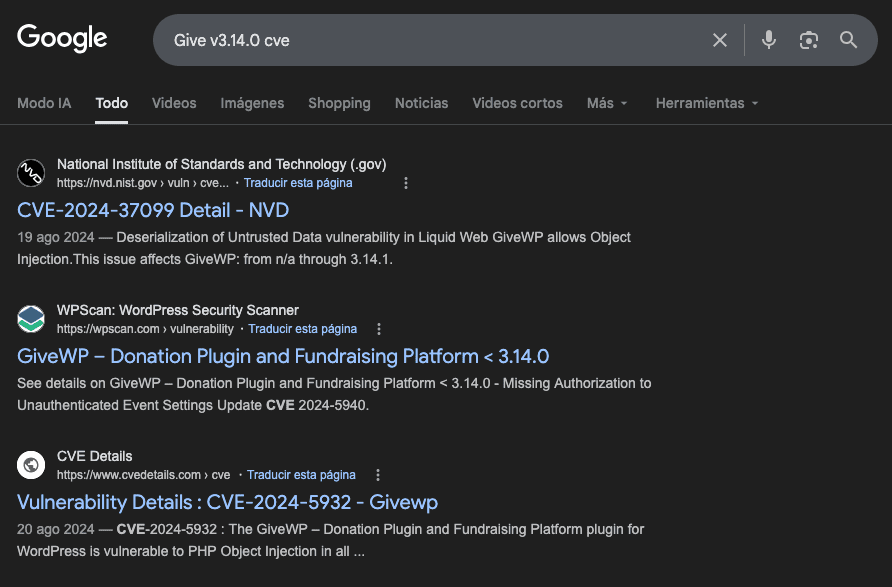This screenshot has height=587, width=892.
Task: Open three-dot menu for CVE Details result
Action: point(378,475)
